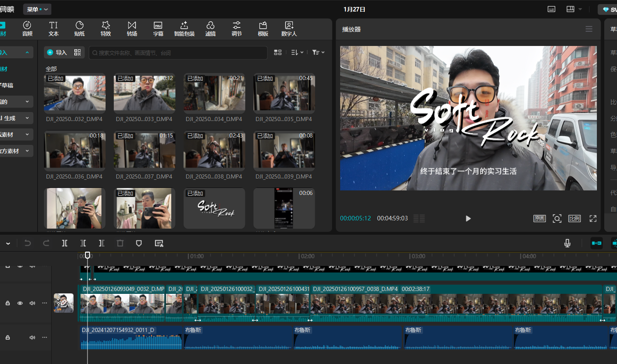The image size is (617, 364).
Task: Switch to the 字幕 captions tab
Action: tap(158, 29)
